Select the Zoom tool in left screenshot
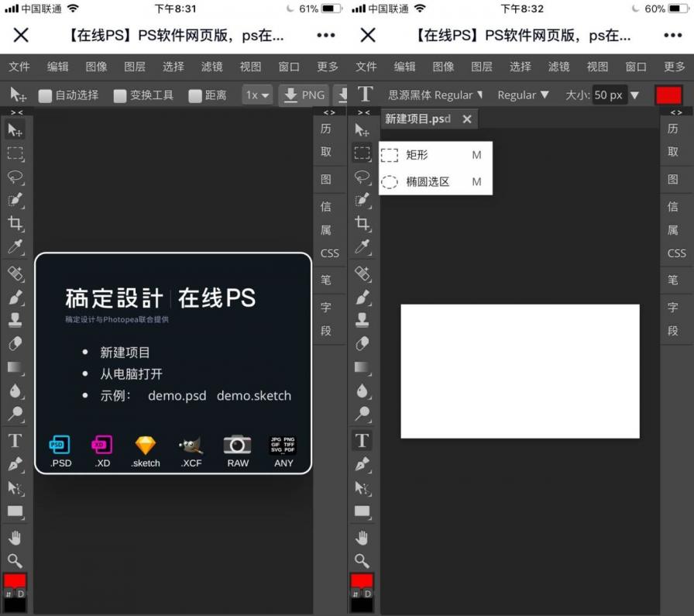Viewport: 694px width, 616px height. [15, 561]
